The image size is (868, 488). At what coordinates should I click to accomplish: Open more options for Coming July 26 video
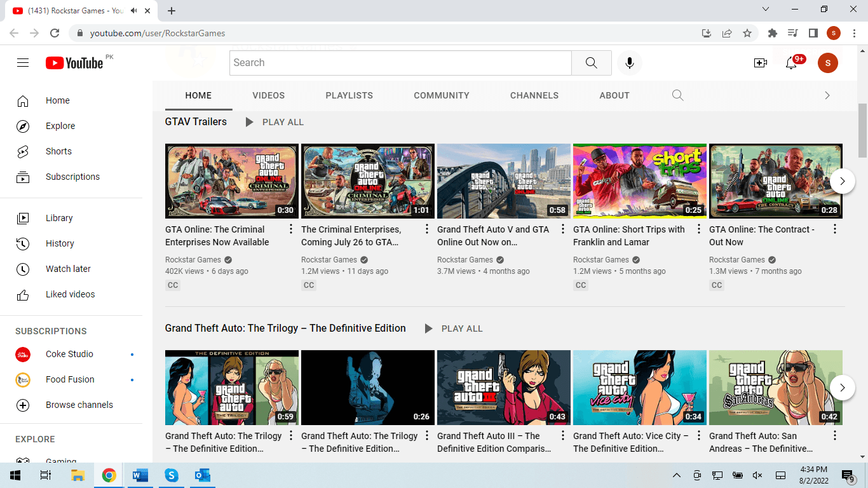pyautogui.click(x=427, y=229)
